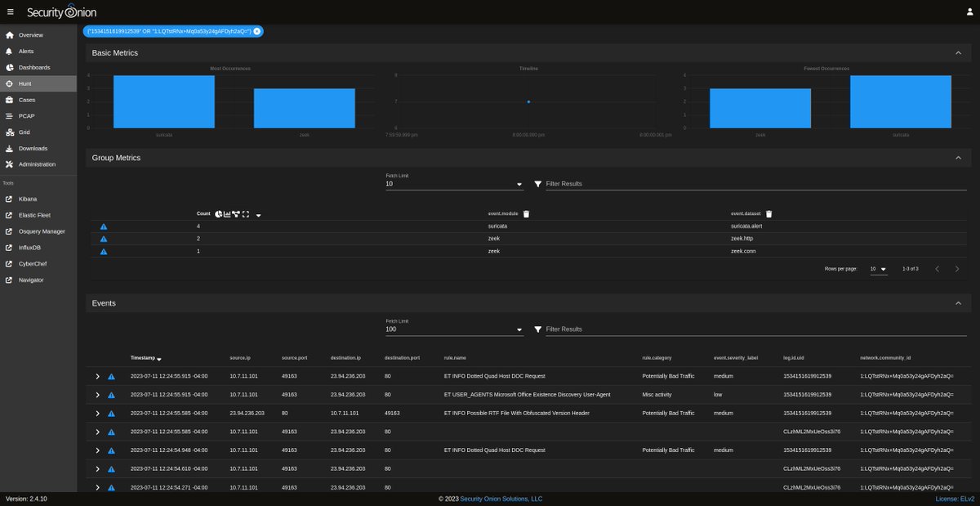The image size is (980, 506).
Task: Launch Navigator tool link
Action: click(x=38, y=280)
